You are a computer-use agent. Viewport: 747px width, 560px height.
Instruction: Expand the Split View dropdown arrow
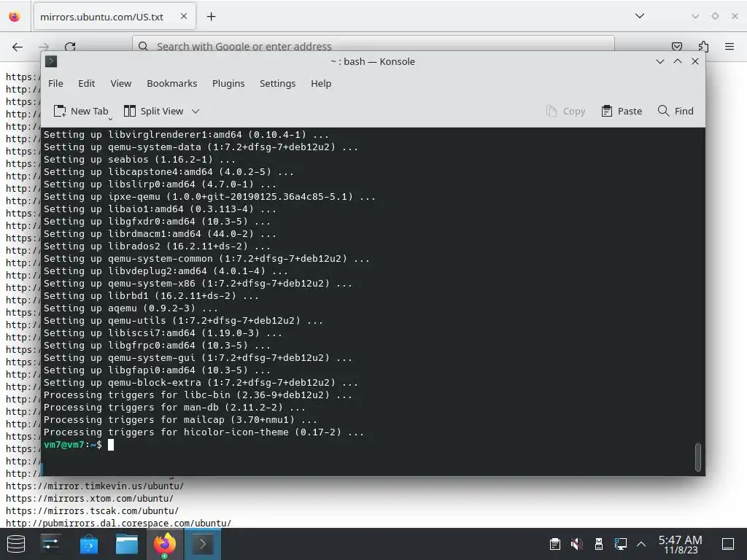(x=196, y=111)
